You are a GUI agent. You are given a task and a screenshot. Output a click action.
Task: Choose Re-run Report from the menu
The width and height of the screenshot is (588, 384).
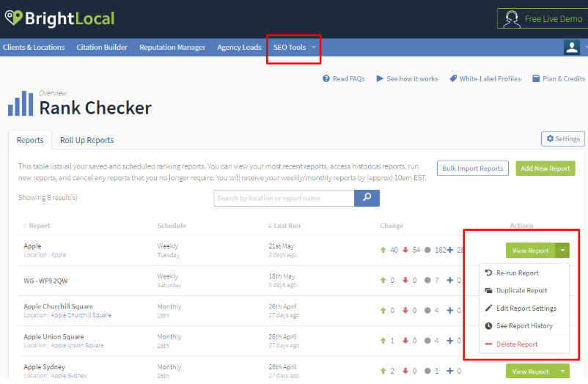(x=524, y=273)
